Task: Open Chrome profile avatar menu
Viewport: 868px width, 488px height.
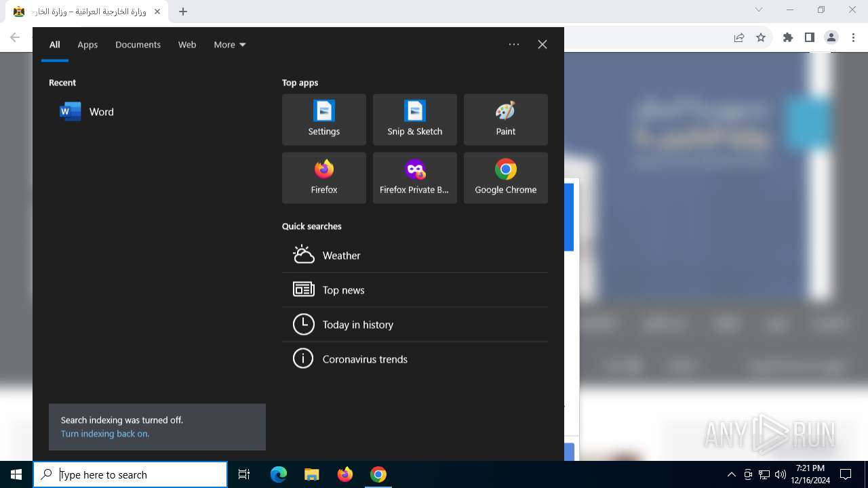Action: tap(831, 38)
